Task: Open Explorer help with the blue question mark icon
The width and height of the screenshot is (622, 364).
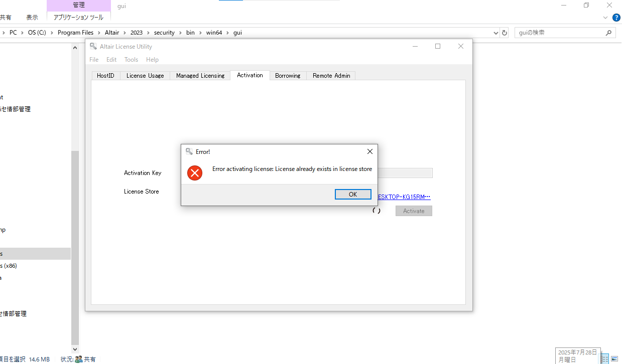Action: tap(616, 18)
